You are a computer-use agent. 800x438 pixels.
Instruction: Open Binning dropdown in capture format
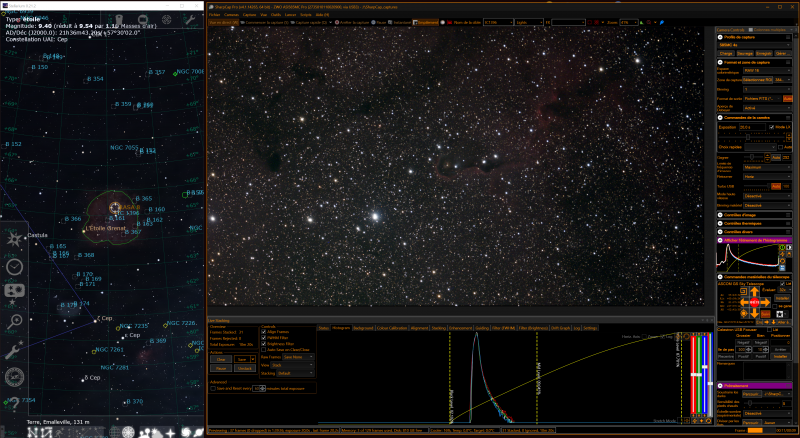coord(767,89)
